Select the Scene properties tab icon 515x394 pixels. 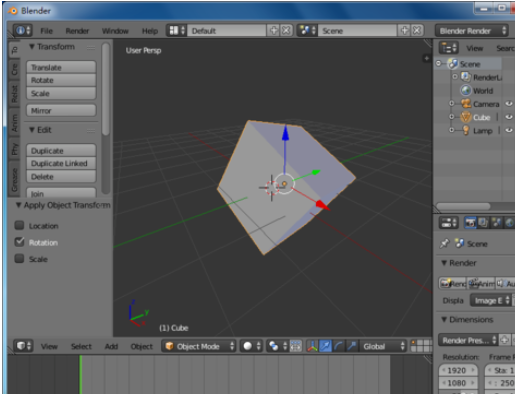(496, 223)
